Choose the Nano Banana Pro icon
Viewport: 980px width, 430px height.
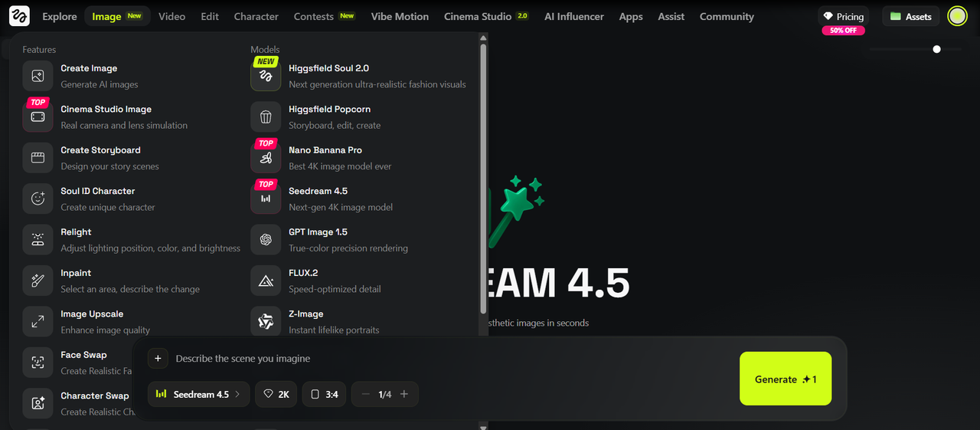[266, 158]
